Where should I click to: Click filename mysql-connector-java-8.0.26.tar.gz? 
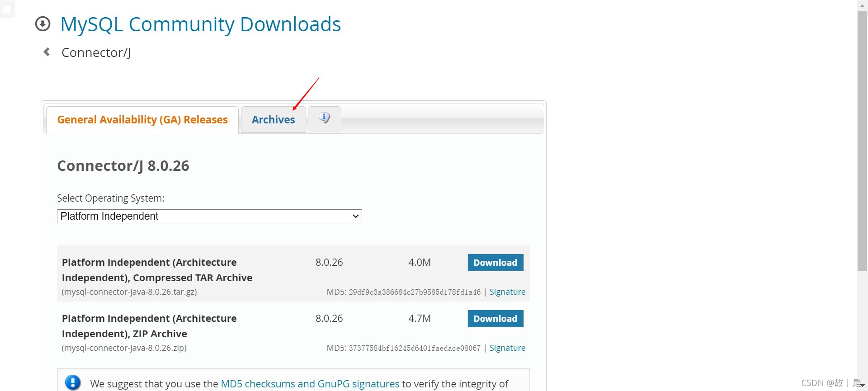point(129,292)
